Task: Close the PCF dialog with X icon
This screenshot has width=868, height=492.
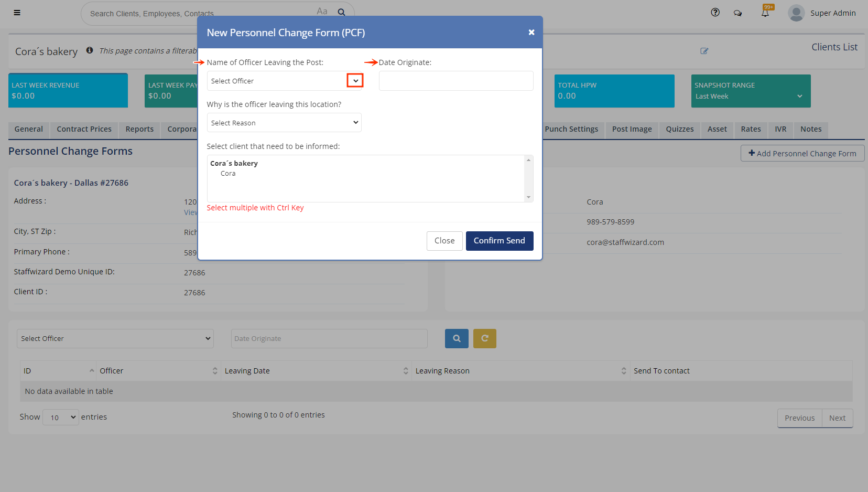Action: (x=531, y=33)
